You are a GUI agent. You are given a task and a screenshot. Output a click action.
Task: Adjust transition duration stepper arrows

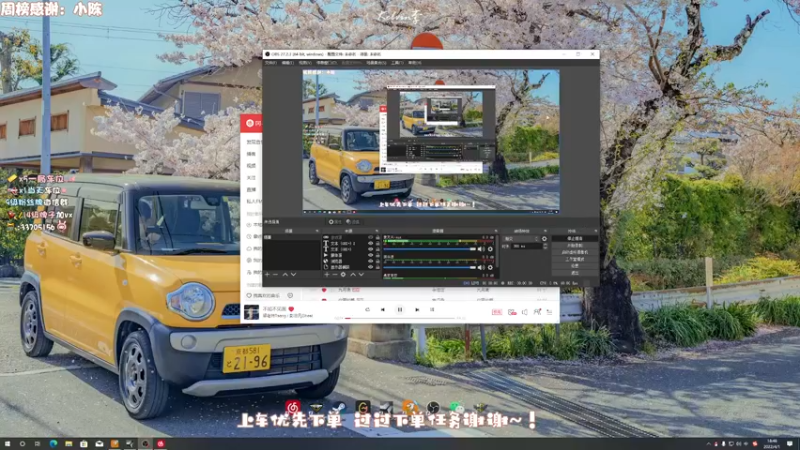[x=545, y=246]
